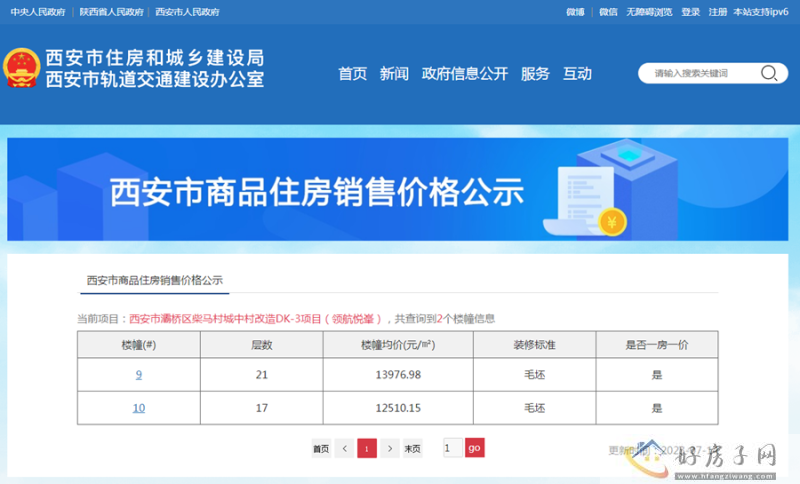Click the project name 领航悦峯 text
800x484 pixels.
pyautogui.click(x=353, y=319)
